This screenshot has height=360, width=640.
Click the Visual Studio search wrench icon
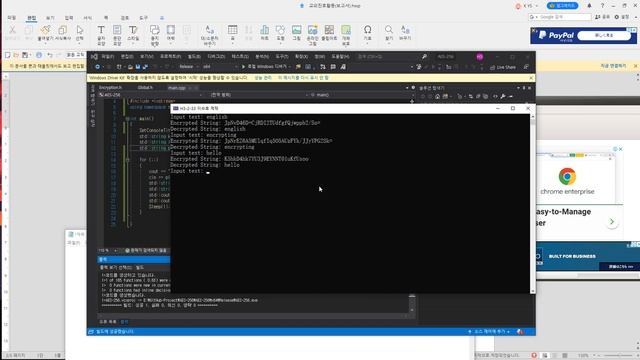tap(424, 56)
